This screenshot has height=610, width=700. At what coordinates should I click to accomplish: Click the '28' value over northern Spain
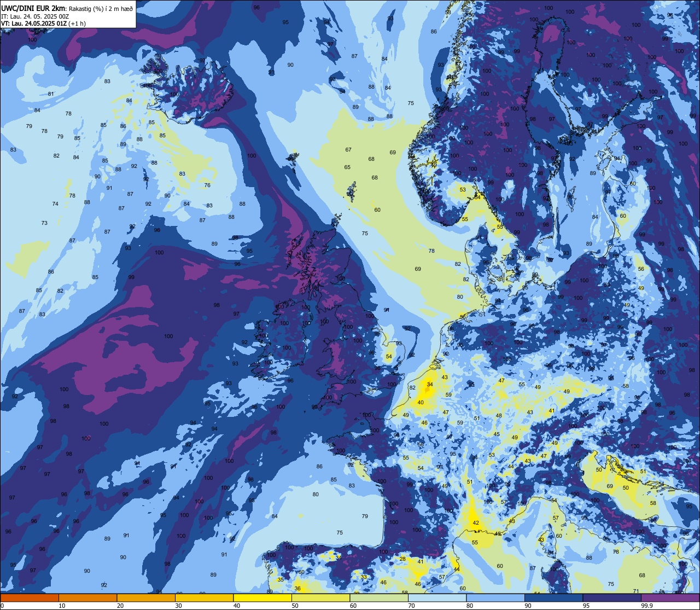point(402,559)
